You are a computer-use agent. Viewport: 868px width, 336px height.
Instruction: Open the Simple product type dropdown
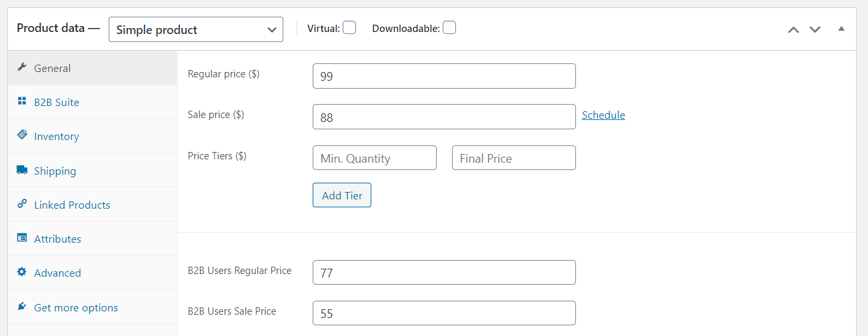pos(196,29)
